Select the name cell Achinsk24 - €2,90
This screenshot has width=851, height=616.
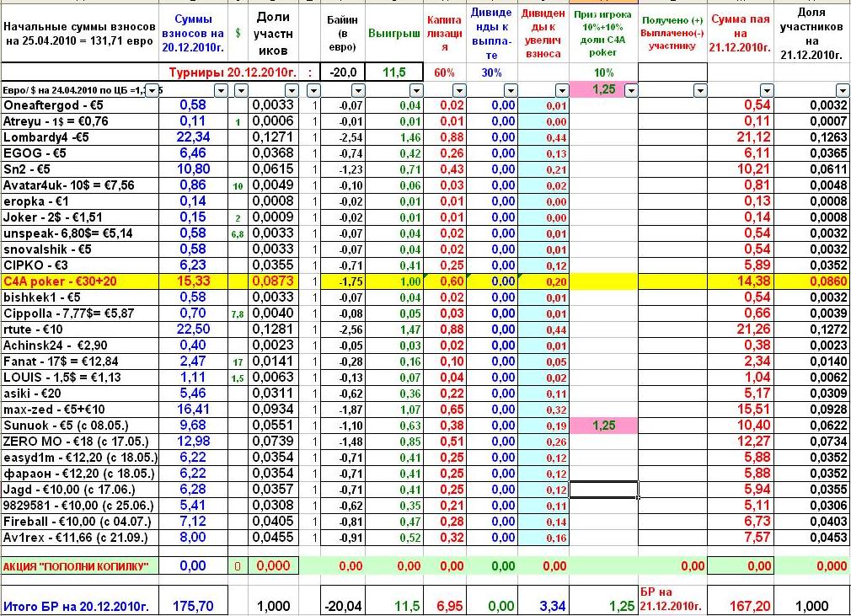[80, 345]
